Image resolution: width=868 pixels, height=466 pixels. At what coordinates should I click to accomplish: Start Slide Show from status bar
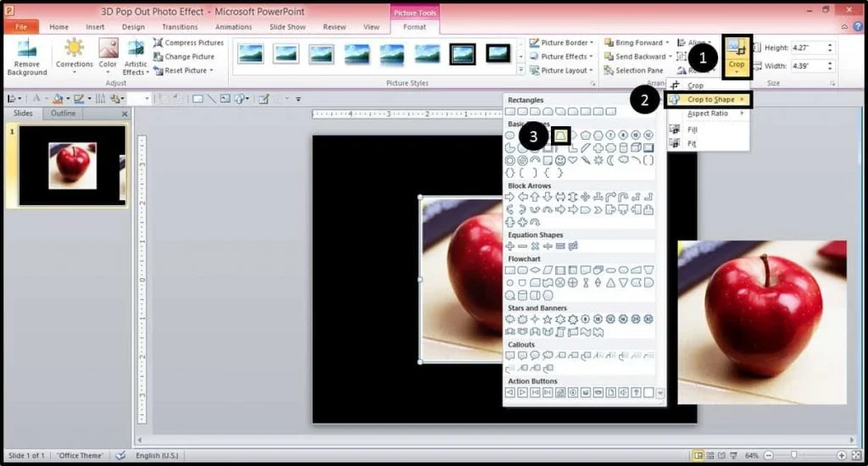tap(733, 456)
